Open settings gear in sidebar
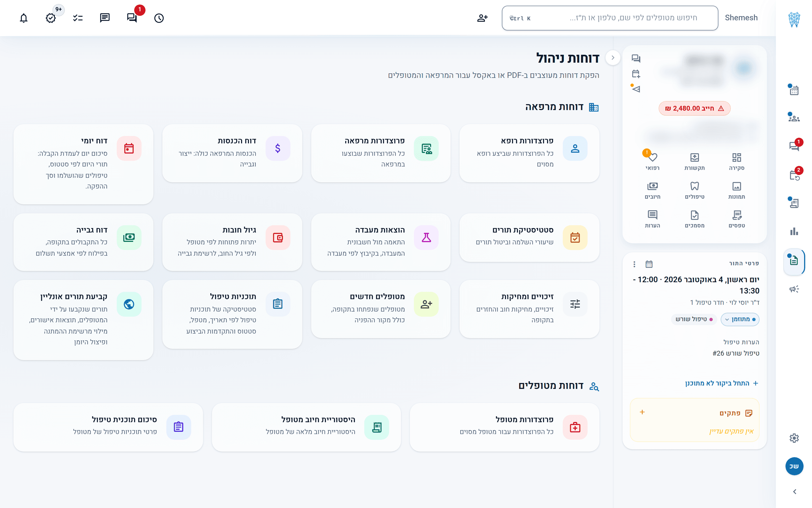The image size is (812, 508). (794, 438)
